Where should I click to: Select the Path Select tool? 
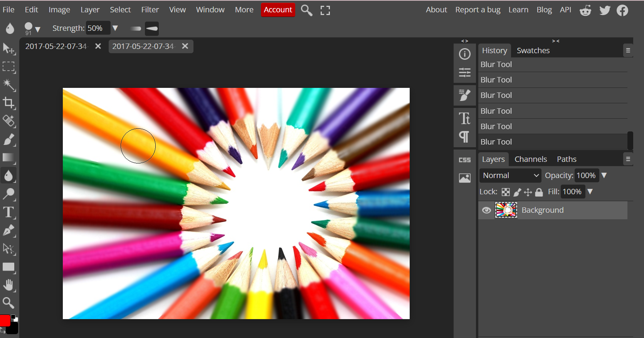(x=8, y=249)
